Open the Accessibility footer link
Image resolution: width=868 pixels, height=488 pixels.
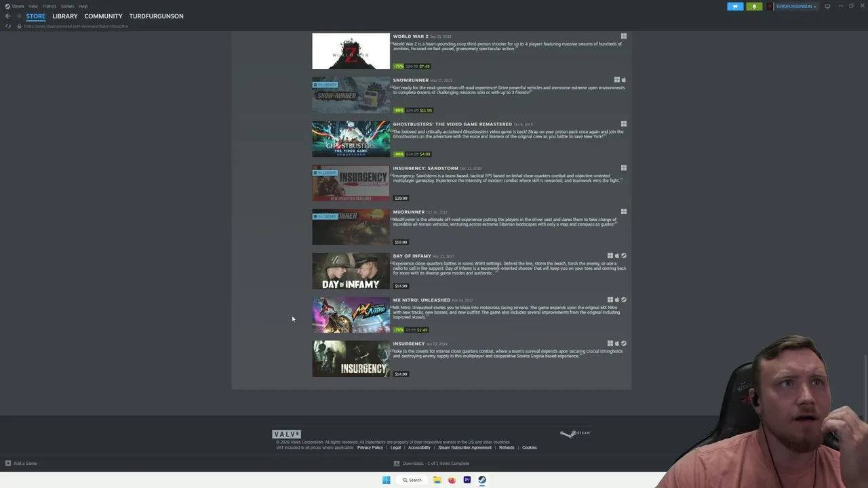[419, 447]
